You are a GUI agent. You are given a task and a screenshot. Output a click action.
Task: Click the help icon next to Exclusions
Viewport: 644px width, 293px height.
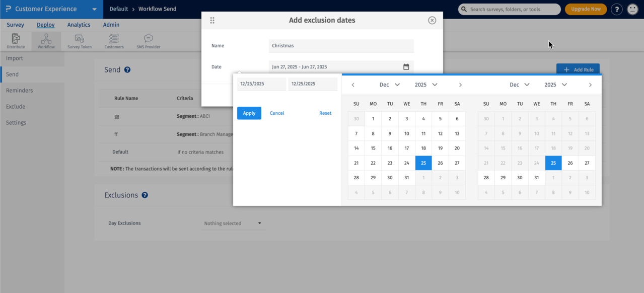pyautogui.click(x=145, y=195)
